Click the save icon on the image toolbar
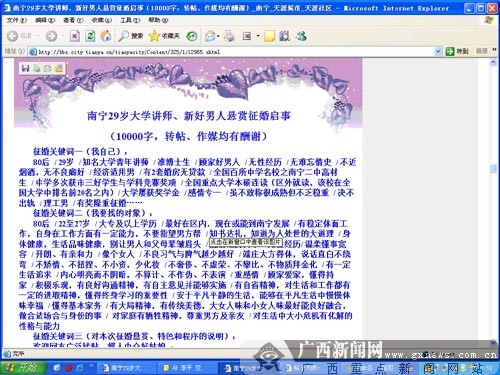The width and height of the screenshot is (500, 375). tap(25, 68)
